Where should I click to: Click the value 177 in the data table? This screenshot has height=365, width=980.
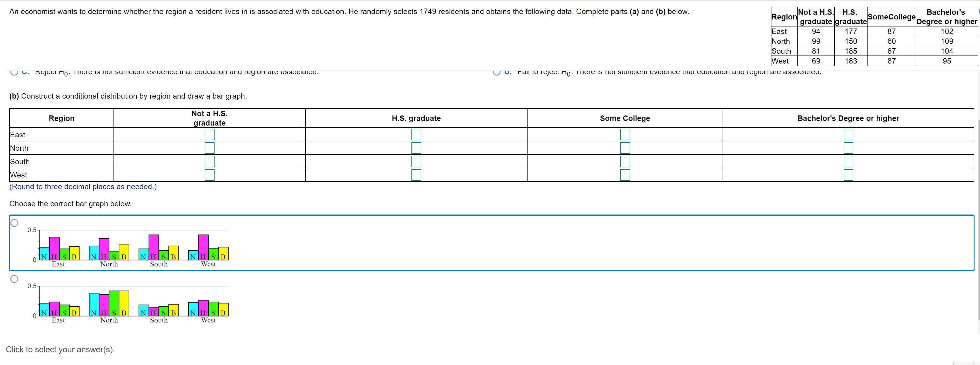pyautogui.click(x=851, y=32)
